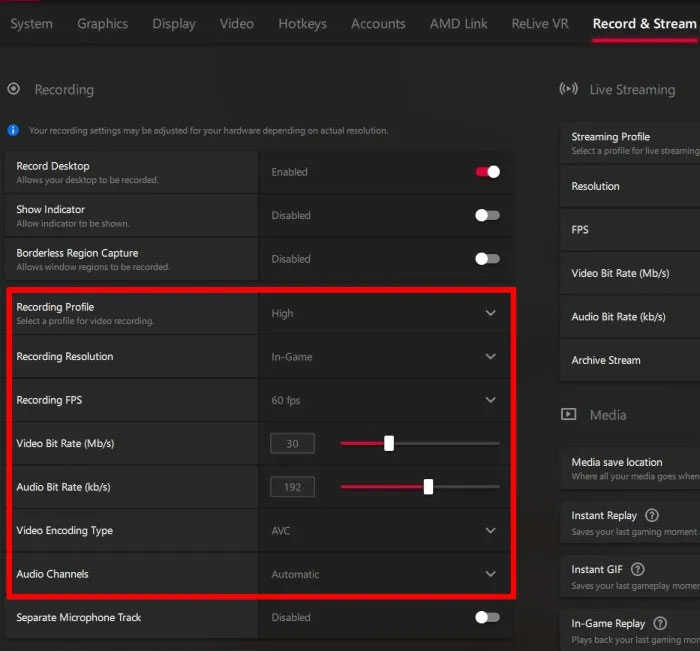Switch to the System tab
The image size is (700, 651).
[31, 24]
